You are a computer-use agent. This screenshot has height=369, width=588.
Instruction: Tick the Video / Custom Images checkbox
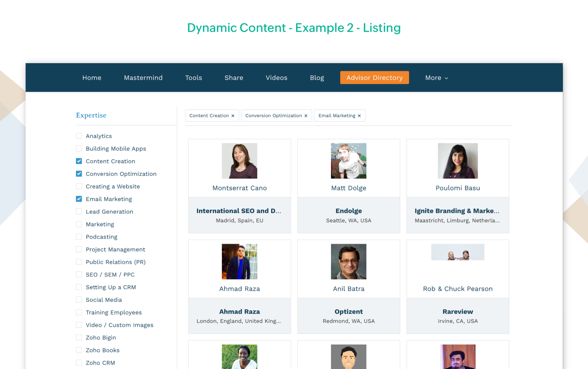point(79,325)
